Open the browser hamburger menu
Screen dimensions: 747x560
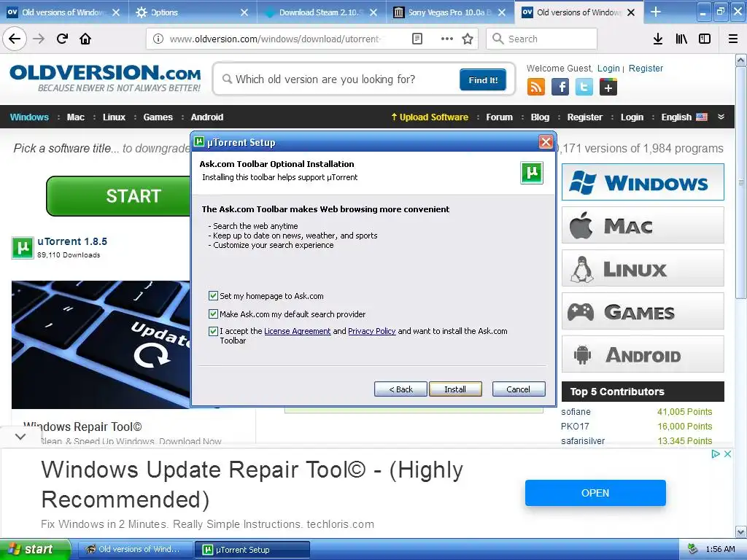(x=733, y=39)
